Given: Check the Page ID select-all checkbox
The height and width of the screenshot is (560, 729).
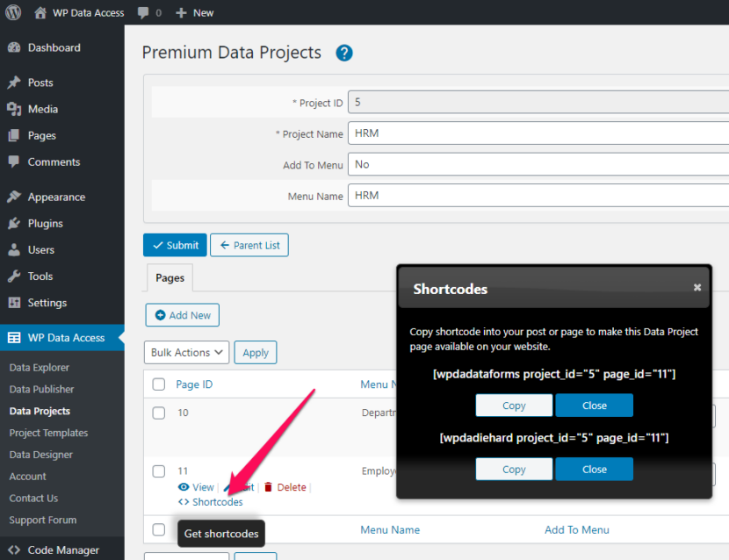Looking at the screenshot, I should pyautogui.click(x=157, y=384).
